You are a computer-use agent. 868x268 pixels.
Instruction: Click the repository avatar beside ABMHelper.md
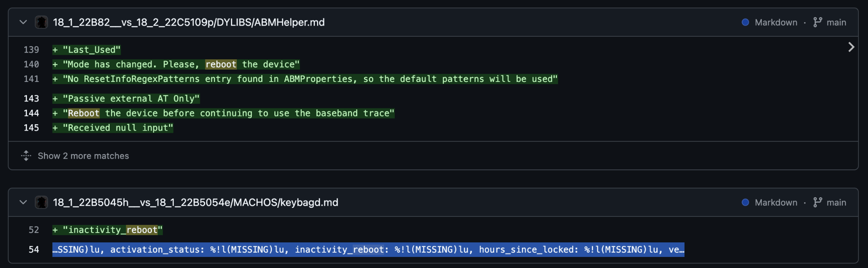pos(41,22)
